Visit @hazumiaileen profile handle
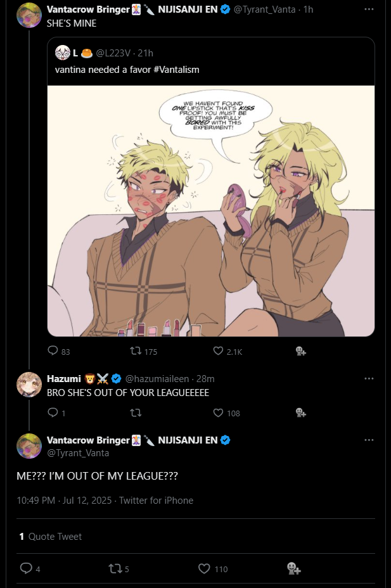The height and width of the screenshot is (588, 391). 157,379
